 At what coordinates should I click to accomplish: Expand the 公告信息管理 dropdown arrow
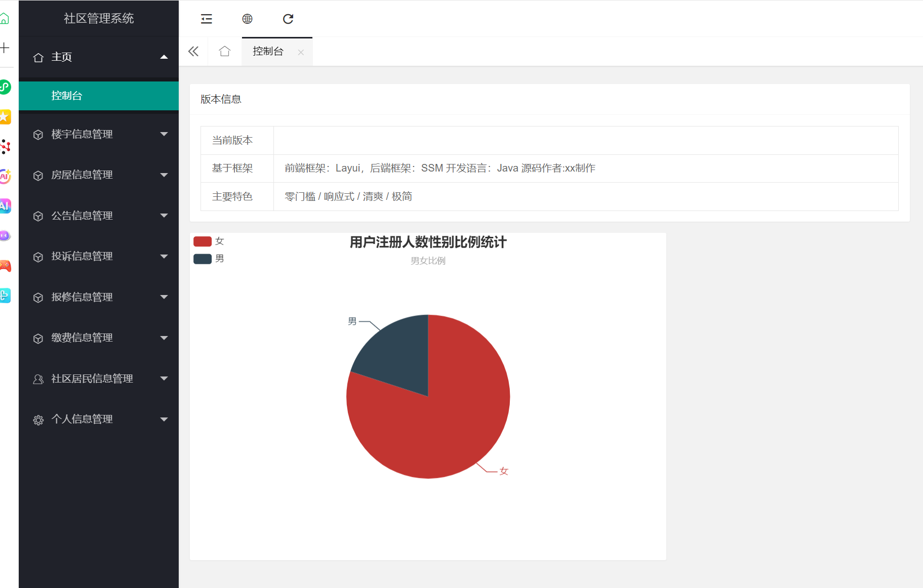[x=164, y=216]
